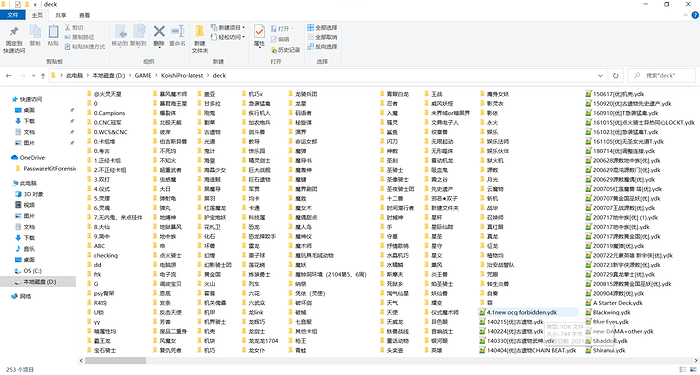Select Shiranui.ydk file
This screenshot has width=700, height=375.
click(605, 350)
